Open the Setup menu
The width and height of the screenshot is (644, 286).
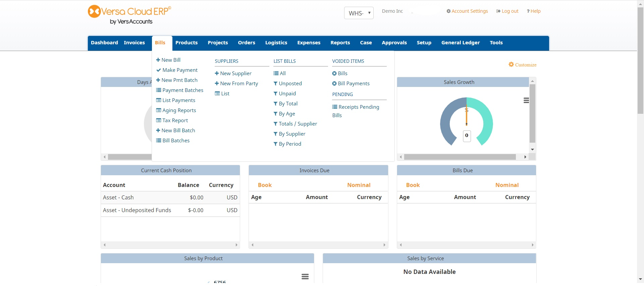[424, 43]
